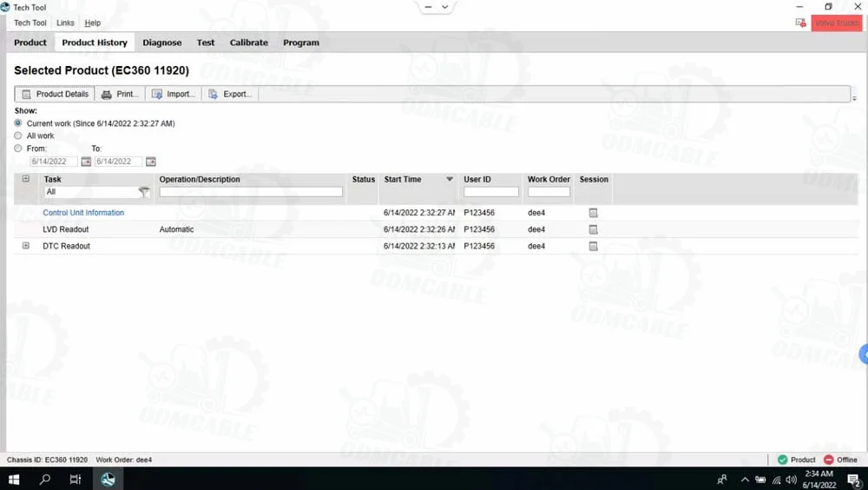868x490 pixels.
Task: Expand the DTC Readout row
Action: click(x=25, y=246)
